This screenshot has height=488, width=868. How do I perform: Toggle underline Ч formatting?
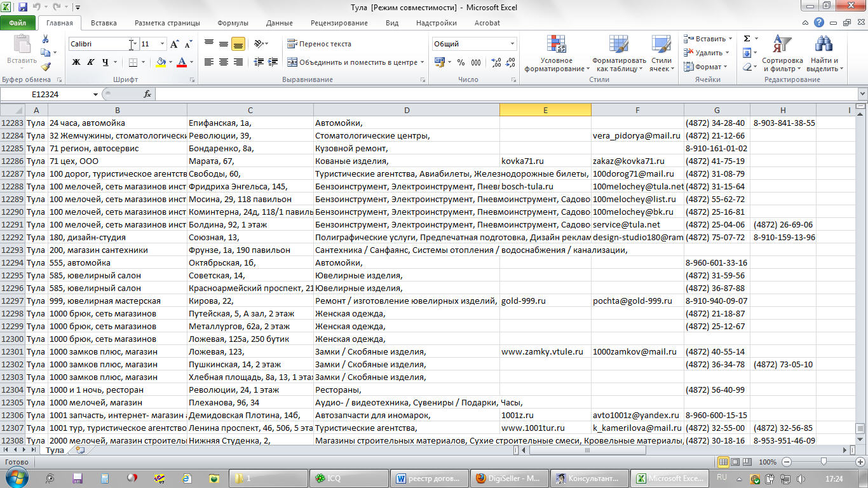pyautogui.click(x=105, y=62)
